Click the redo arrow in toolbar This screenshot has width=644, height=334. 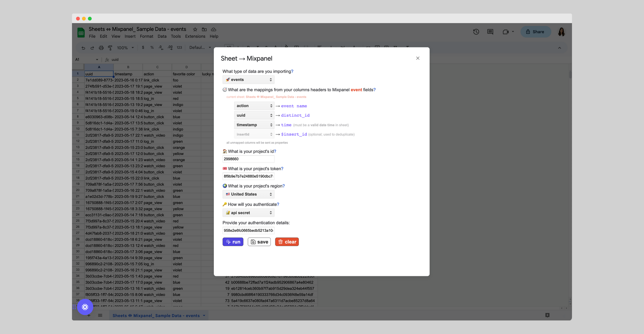pos(92,48)
